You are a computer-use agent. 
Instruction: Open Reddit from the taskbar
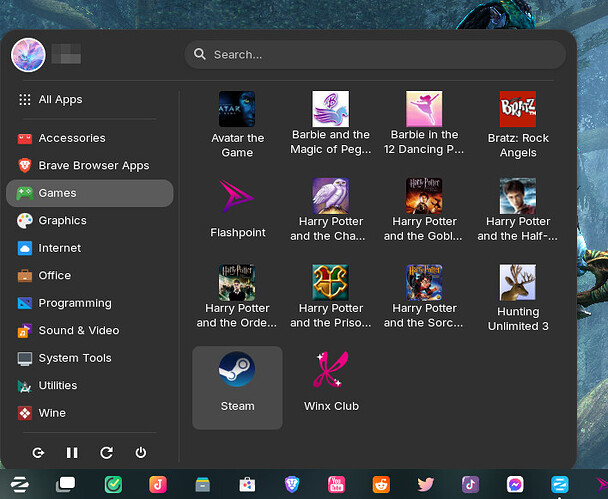pos(381,484)
